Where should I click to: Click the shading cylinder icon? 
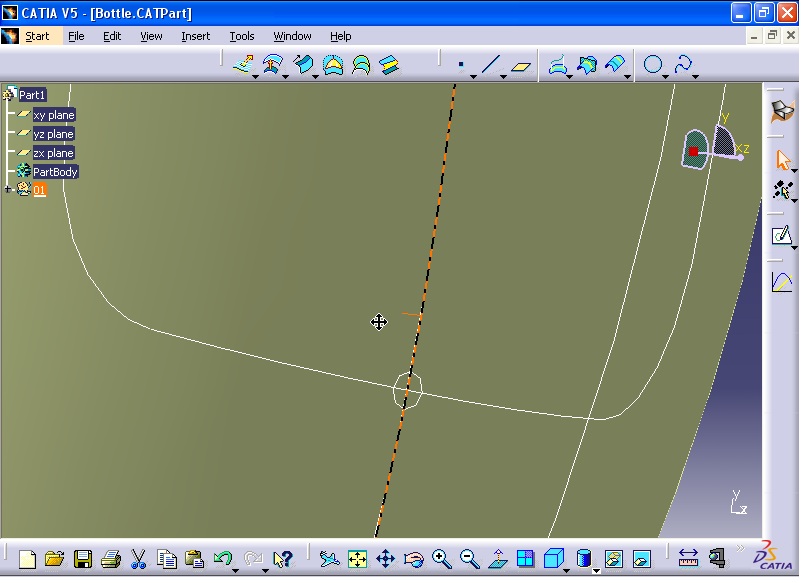tap(583, 558)
